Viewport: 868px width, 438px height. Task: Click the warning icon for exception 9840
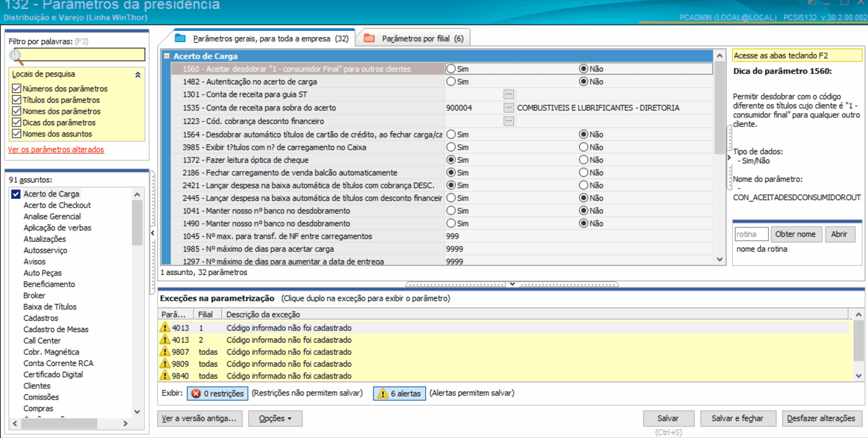[165, 375]
